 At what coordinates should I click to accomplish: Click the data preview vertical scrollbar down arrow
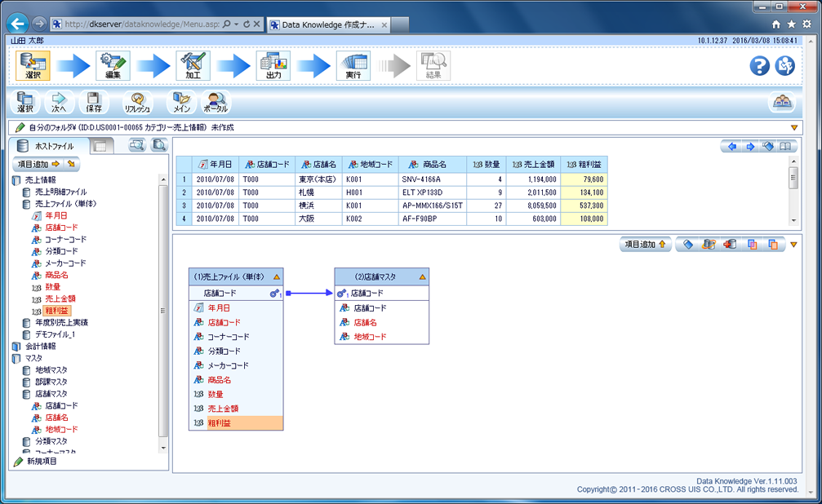coord(792,221)
